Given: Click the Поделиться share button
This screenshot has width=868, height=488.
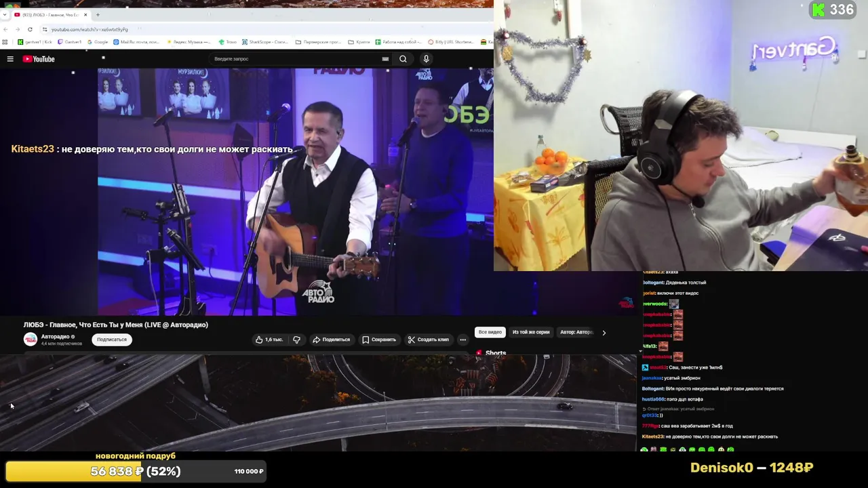Looking at the screenshot, I should [331, 340].
